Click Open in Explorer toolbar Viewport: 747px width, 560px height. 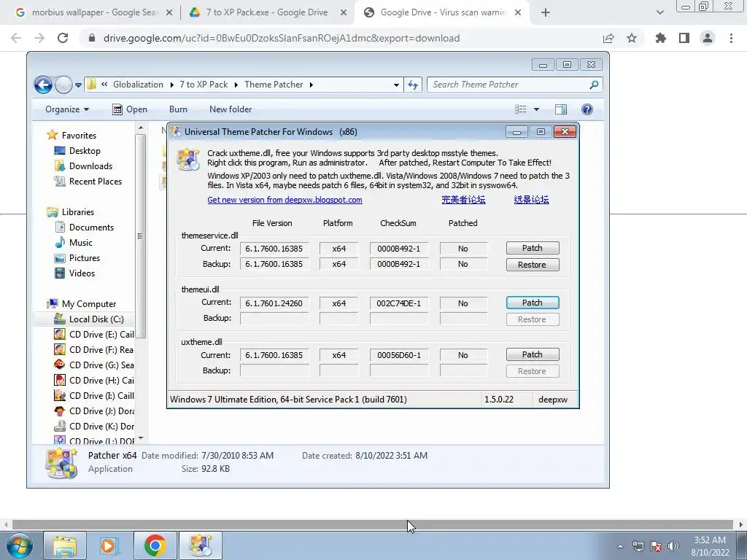[130, 109]
